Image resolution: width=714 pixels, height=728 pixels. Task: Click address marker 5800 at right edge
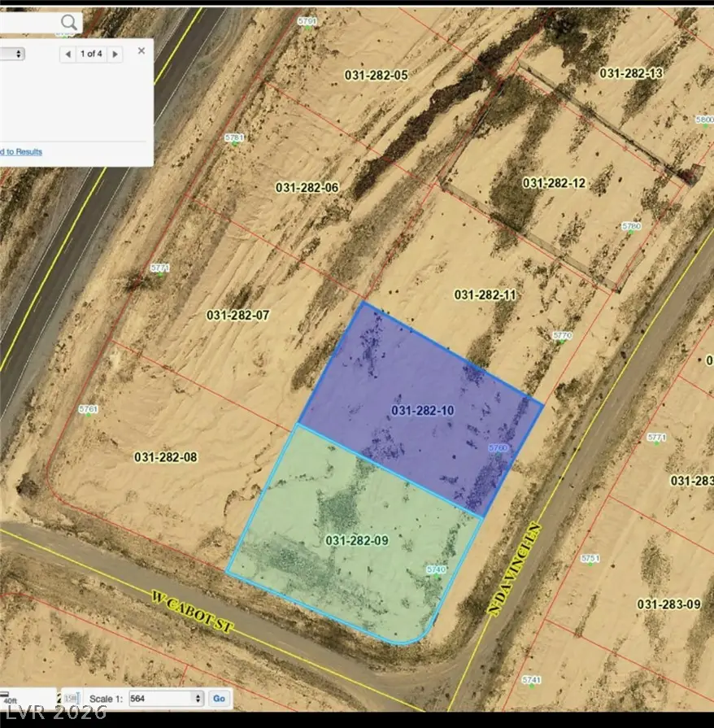point(705,120)
